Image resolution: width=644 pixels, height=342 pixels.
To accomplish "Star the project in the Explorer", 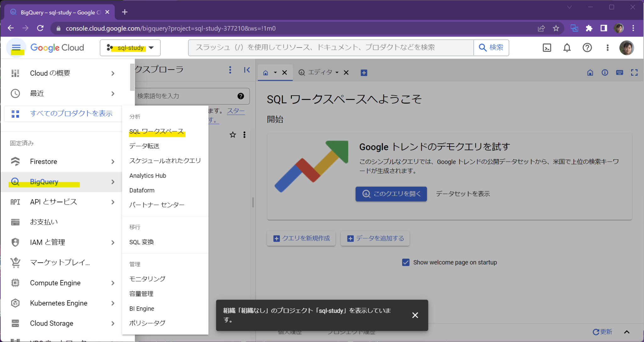I will coord(232,135).
